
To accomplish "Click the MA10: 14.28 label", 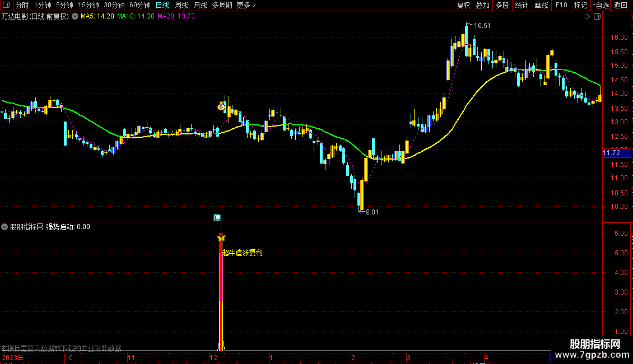I will pyautogui.click(x=136, y=16).
